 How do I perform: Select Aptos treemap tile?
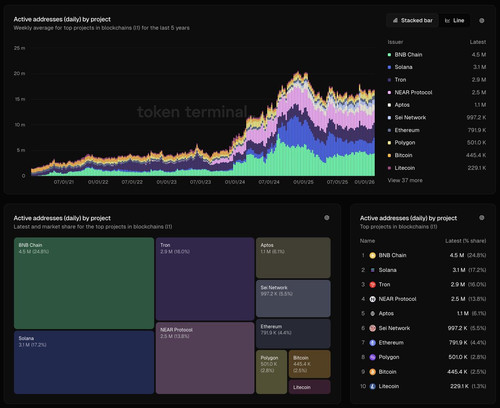293,258
